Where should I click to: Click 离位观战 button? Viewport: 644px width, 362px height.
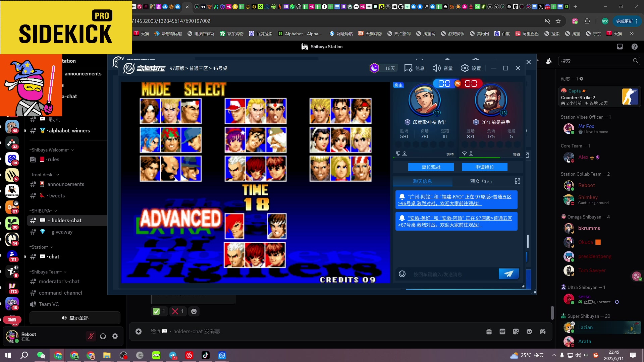pyautogui.click(x=431, y=167)
